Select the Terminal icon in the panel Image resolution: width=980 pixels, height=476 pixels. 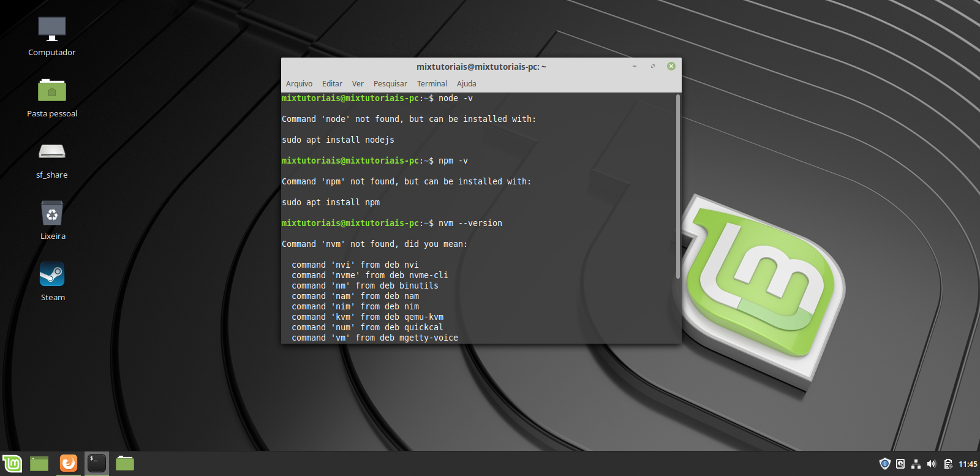[x=97, y=463]
